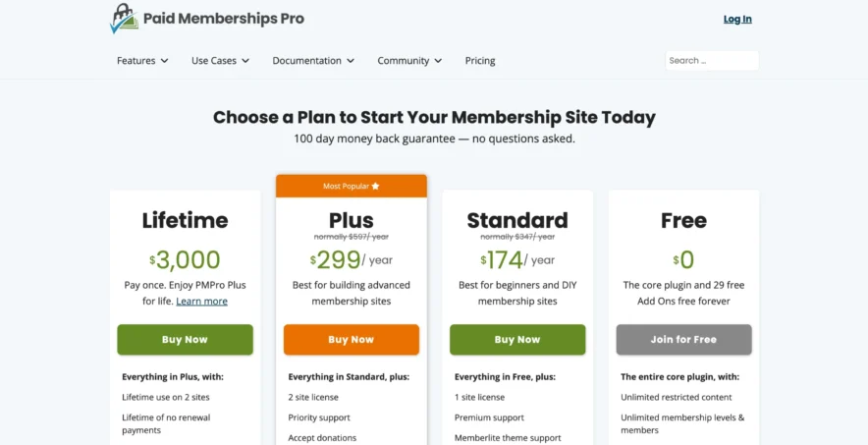Click the Standard plan heading
Screen dimensions: 868x445
point(517,218)
